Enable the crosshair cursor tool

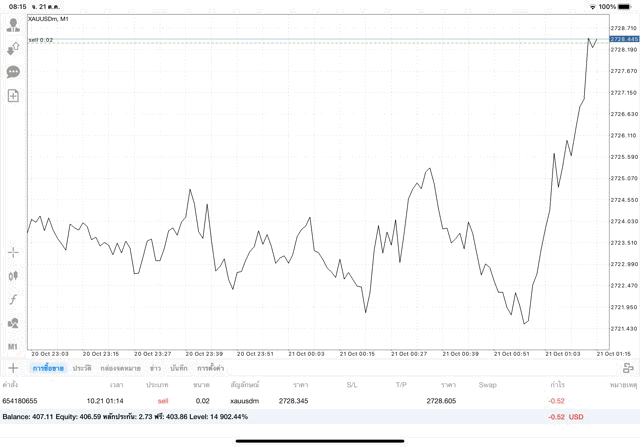click(x=13, y=253)
